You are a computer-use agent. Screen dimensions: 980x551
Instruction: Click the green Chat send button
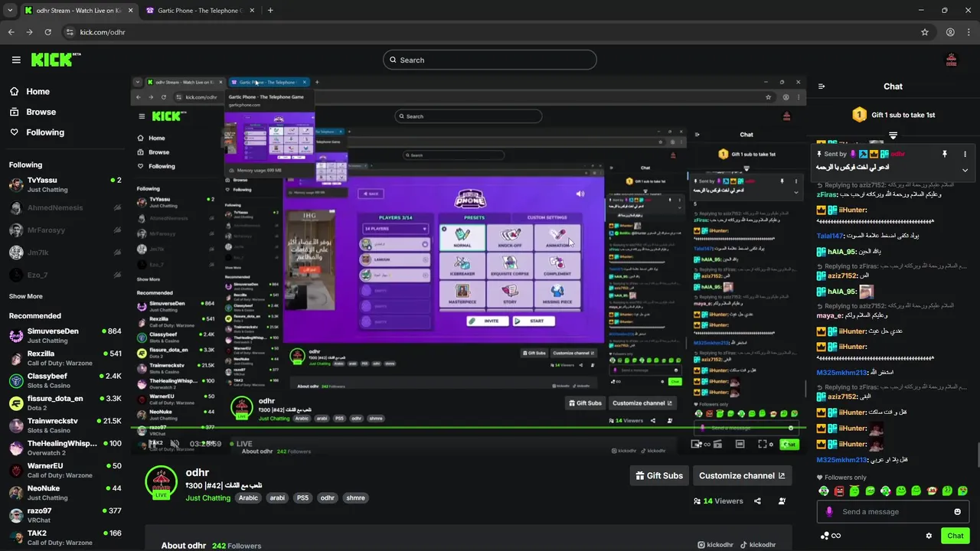tap(955, 536)
